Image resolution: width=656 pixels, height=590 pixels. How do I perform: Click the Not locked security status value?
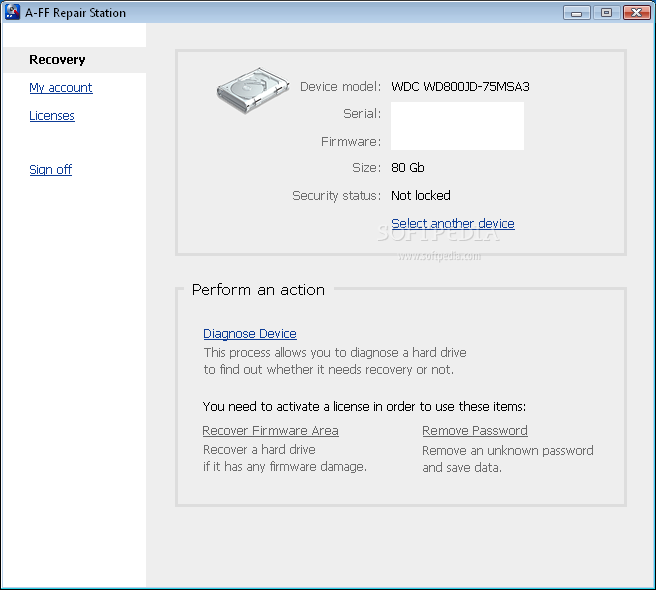click(x=421, y=196)
